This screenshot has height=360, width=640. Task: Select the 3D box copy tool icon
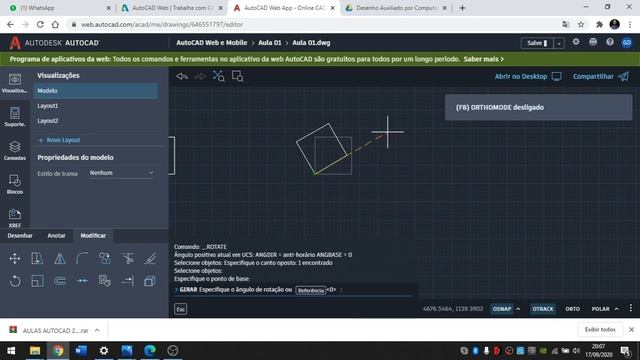(150, 281)
